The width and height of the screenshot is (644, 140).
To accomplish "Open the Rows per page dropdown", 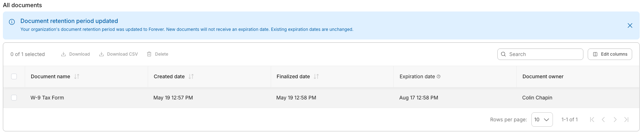I will pyautogui.click(x=542, y=120).
